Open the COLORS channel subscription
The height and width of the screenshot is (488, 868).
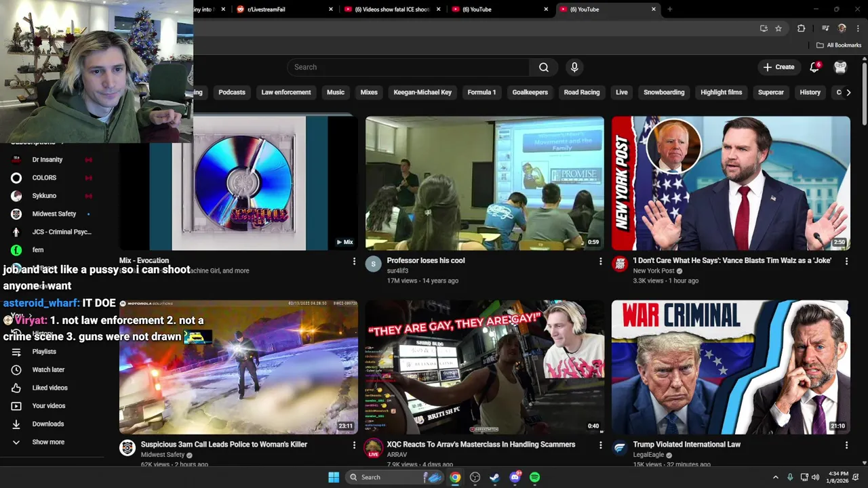[44, 178]
